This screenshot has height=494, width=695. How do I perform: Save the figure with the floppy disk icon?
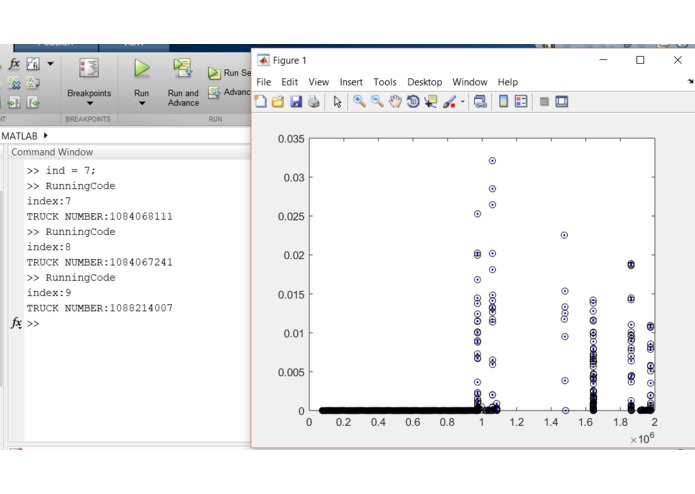tap(296, 102)
